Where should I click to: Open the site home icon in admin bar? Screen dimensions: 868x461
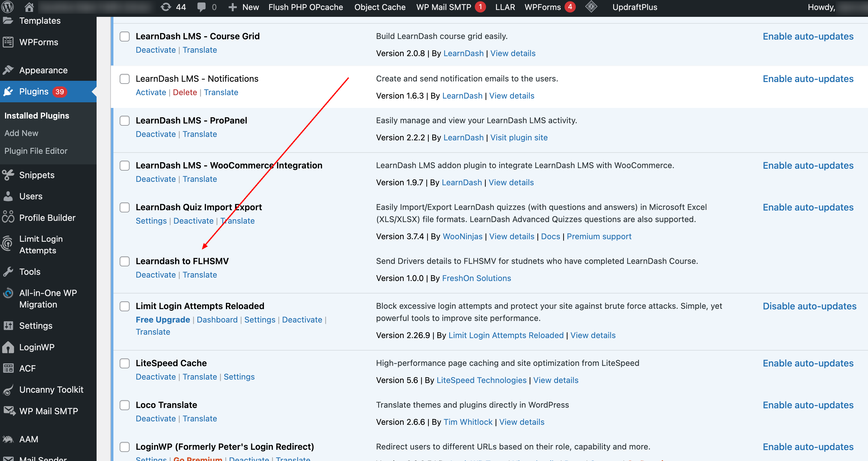pos(29,7)
